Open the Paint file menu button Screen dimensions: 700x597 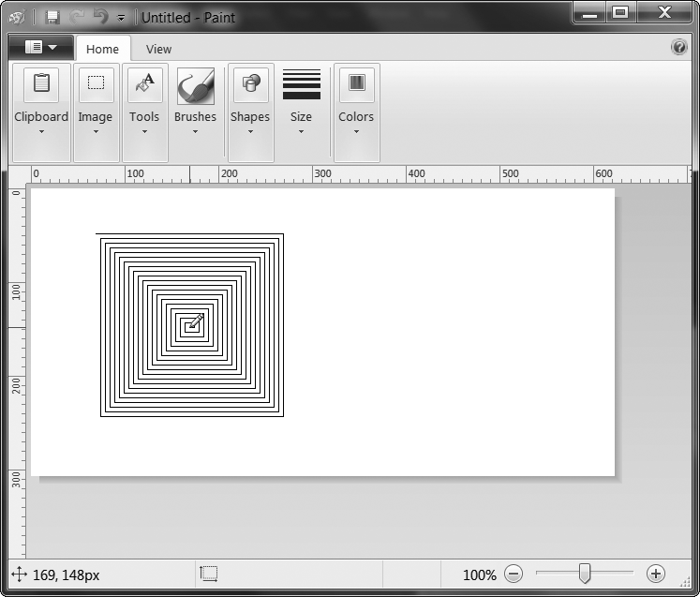[41, 48]
